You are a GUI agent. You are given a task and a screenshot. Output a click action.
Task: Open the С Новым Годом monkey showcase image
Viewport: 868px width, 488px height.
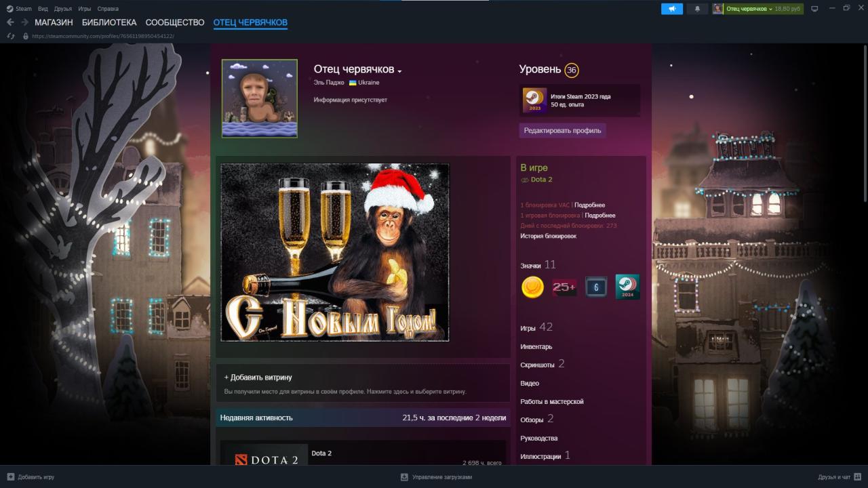pos(335,252)
